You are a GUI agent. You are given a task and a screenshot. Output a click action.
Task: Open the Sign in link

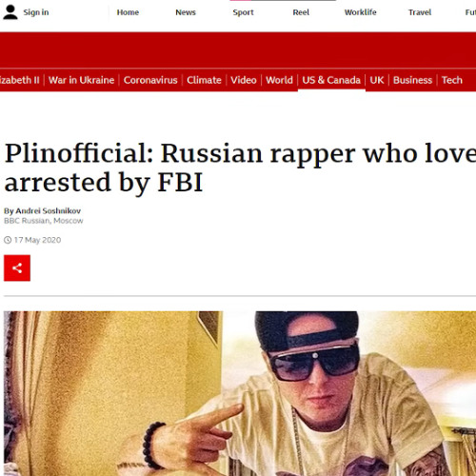pyautogui.click(x=36, y=12)
